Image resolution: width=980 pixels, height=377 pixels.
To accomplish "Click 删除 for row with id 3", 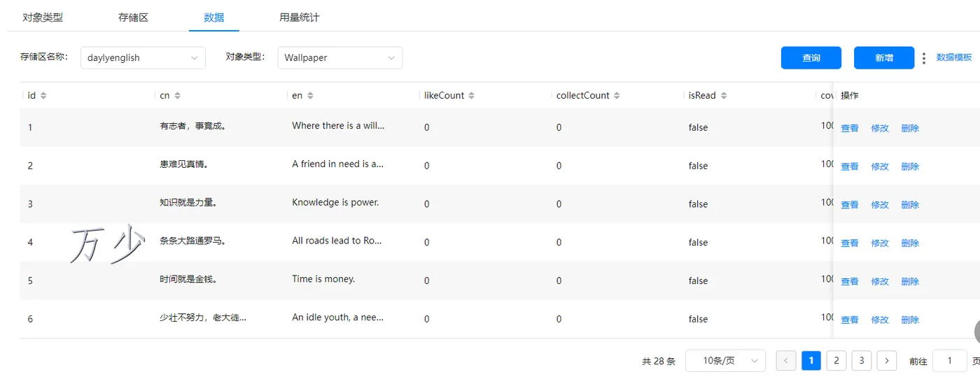I will click(x=910, y=205).
